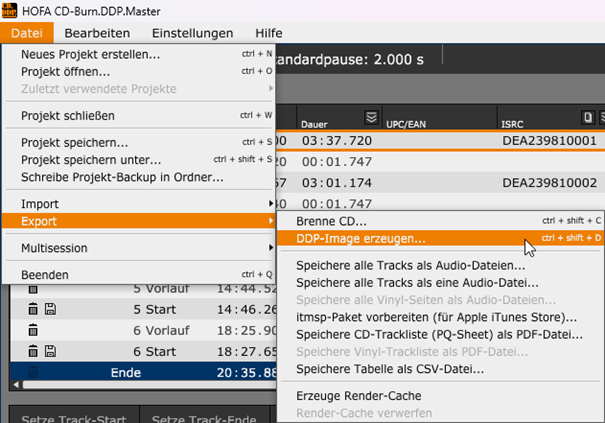Click time value 18:25.90
This screenshot has width=605, height=423.
(246, 330)
